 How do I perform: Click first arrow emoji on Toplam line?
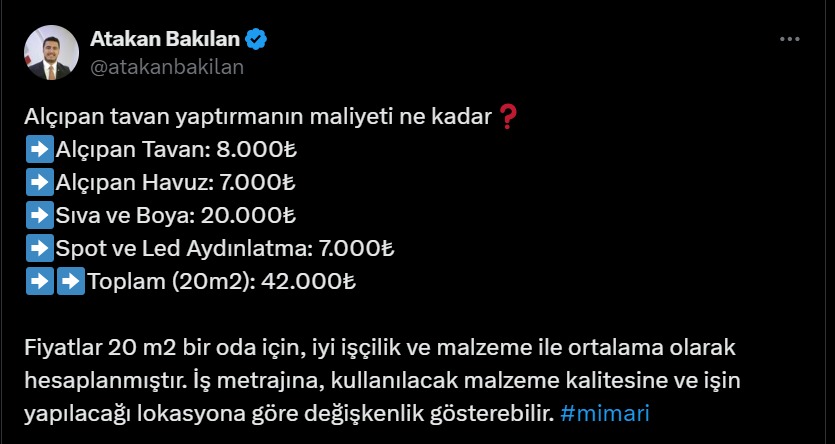(37, 279)
